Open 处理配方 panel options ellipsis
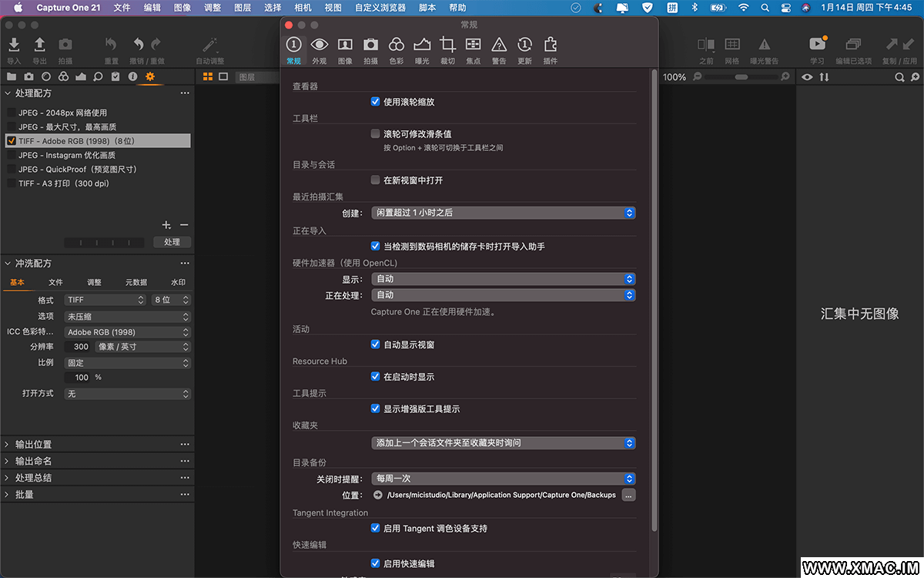This screenshot has height=578, width=924. point(185,93)
